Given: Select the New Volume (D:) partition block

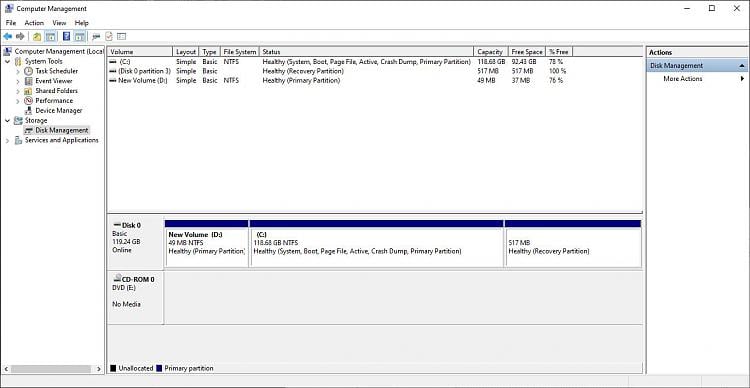Looking at the screenshot, I should 207,243.
